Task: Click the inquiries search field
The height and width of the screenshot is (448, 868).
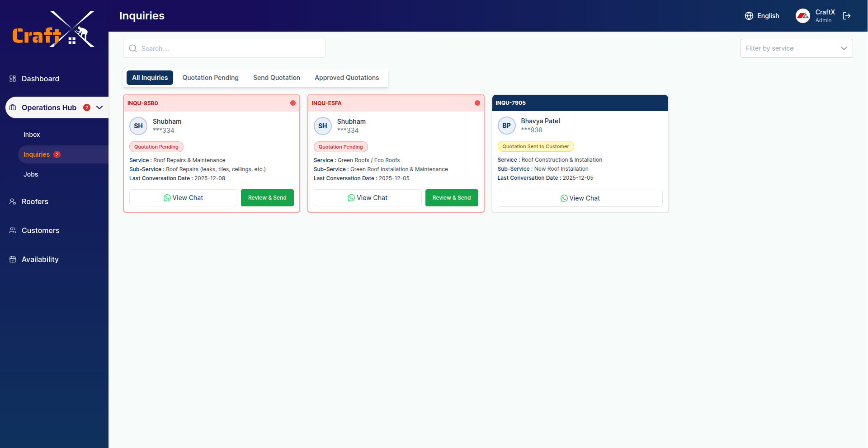Action: click(224, 48)
